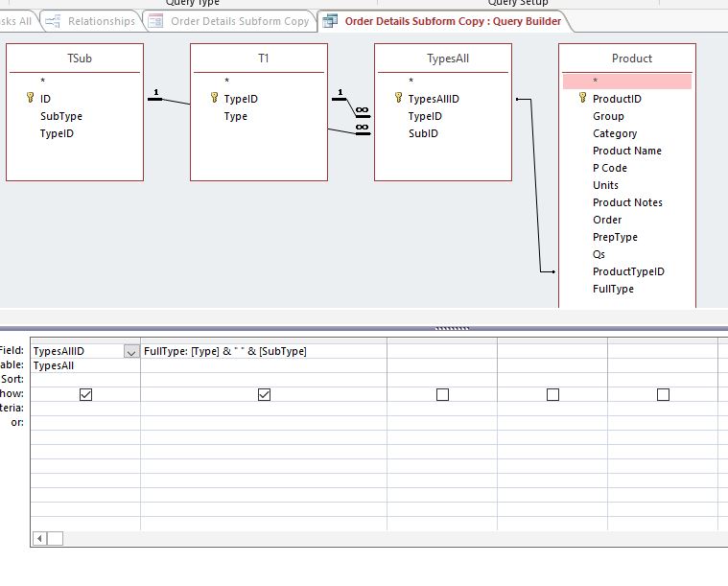Open the TypesAllID field dropdown arrow
This screenshot has height=586, width=728.
(x=131, y=352)
